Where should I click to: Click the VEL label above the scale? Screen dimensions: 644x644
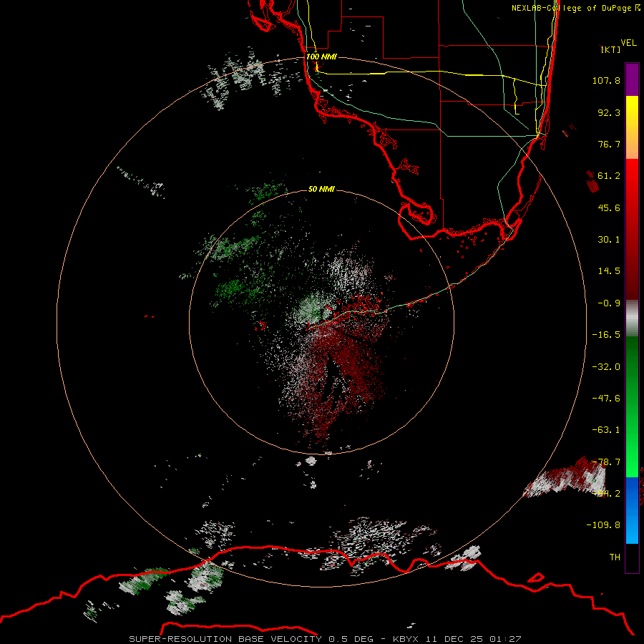click(x=629, y=43)
